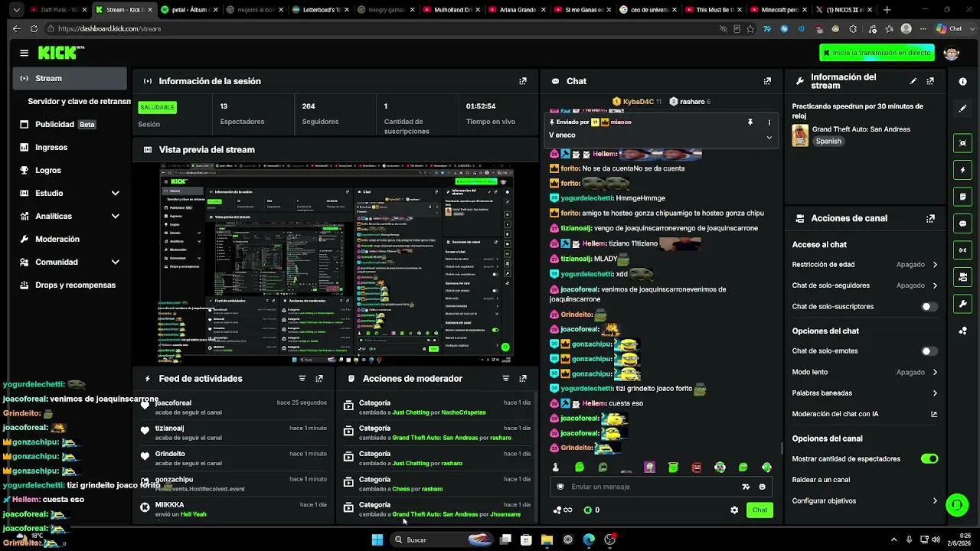
Task: Pop out the Feed de actividades panel
Action: tap(319, 378)
